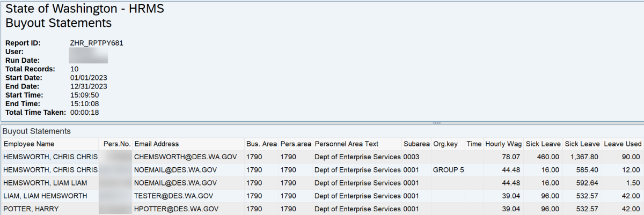This screenshot has height=215, width=644.
Task: Select the Start Time value 15:09:50
Action: click(84, 95)
